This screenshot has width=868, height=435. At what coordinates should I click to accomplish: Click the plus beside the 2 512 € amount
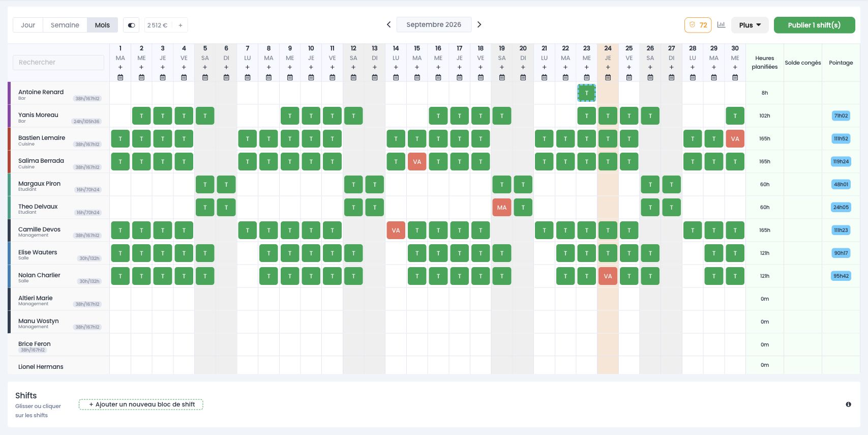click(180, 25)
